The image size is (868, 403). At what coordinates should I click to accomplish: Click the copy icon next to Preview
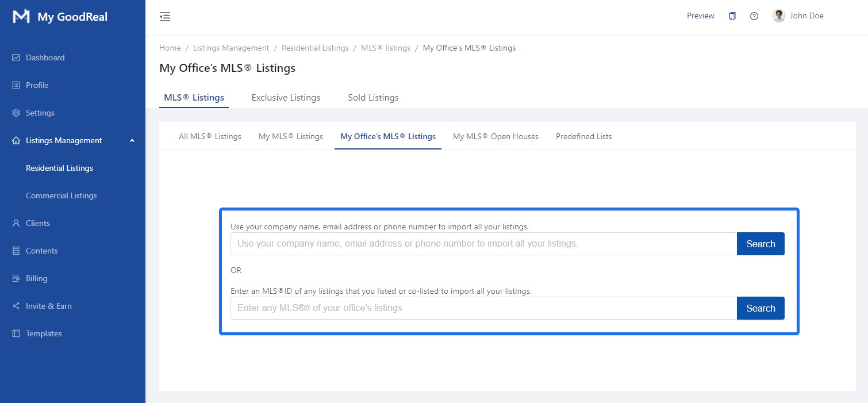pos(732,16)
